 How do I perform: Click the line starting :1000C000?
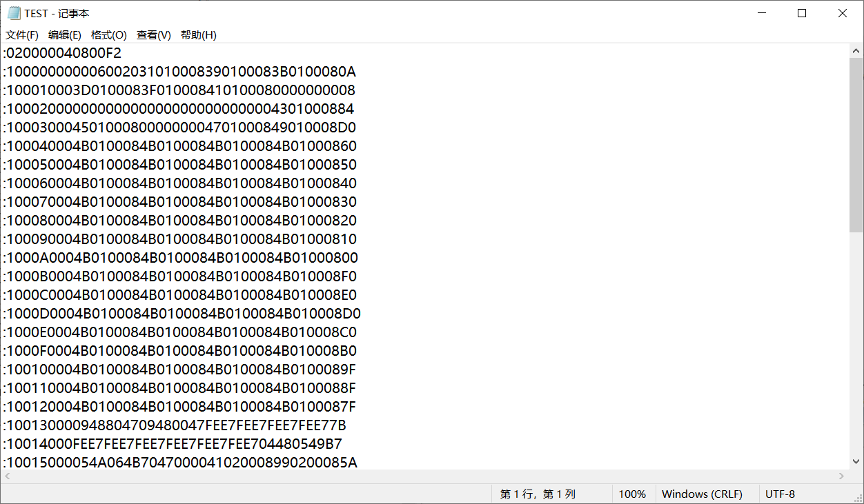coord(180,295)
